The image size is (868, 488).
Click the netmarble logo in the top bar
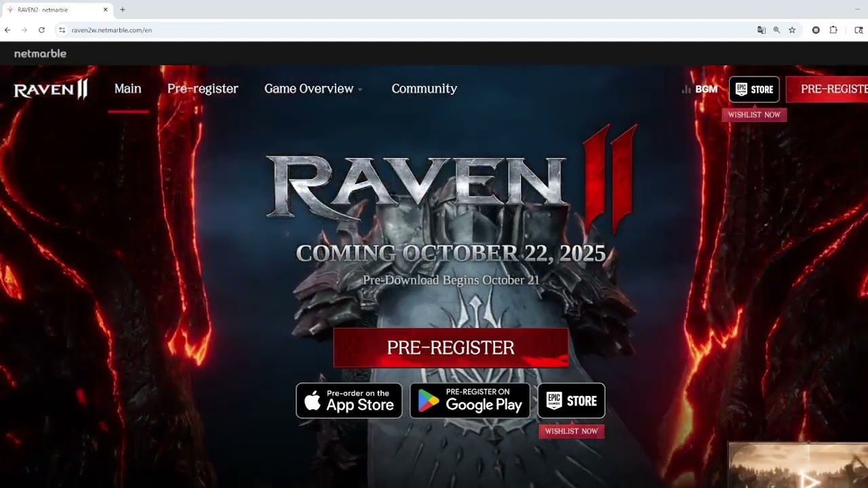(x=40, y=54)
